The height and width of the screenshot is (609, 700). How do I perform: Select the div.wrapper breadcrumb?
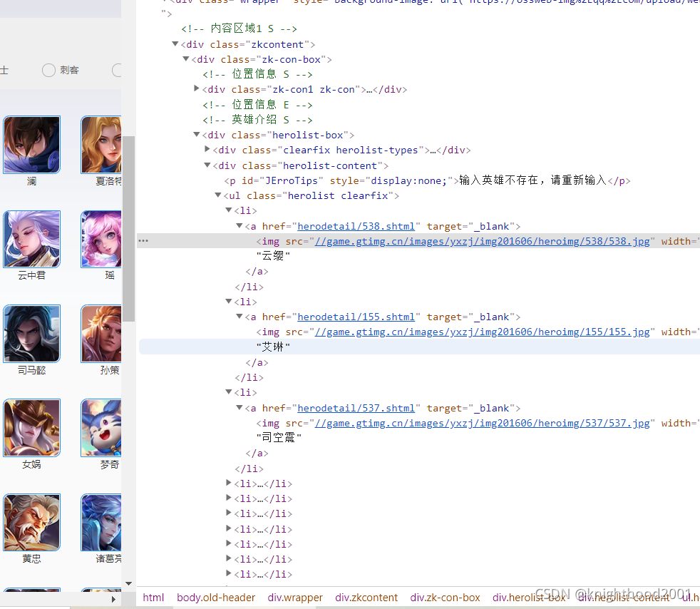(x=295, y=598)
